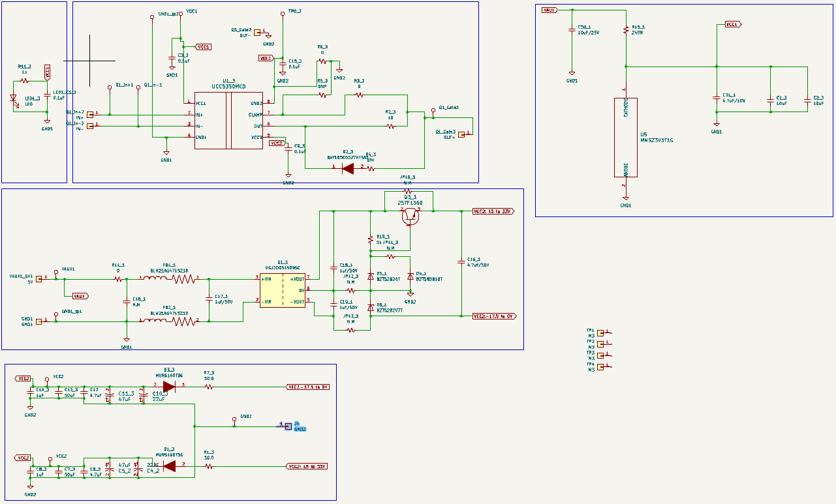Click capacitor C1_3 10uF in regulator sheet
Viewport: 836px width, 504px height.
click(771, 100)
